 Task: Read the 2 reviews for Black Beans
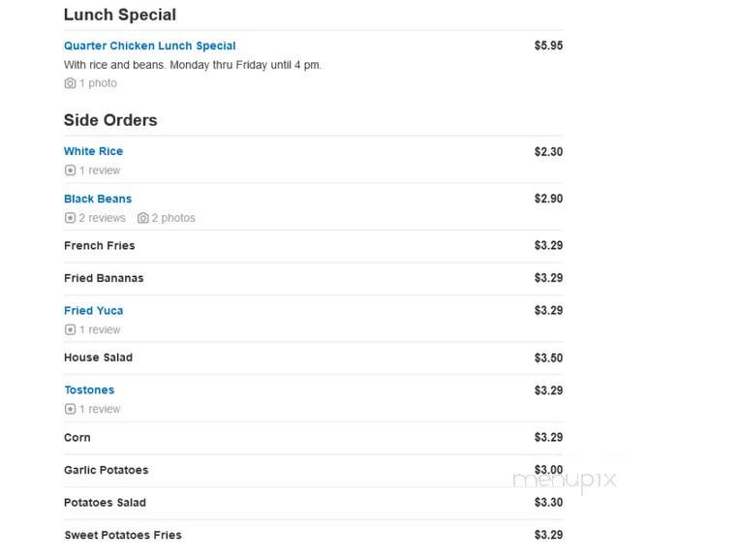tap(102, 218)
